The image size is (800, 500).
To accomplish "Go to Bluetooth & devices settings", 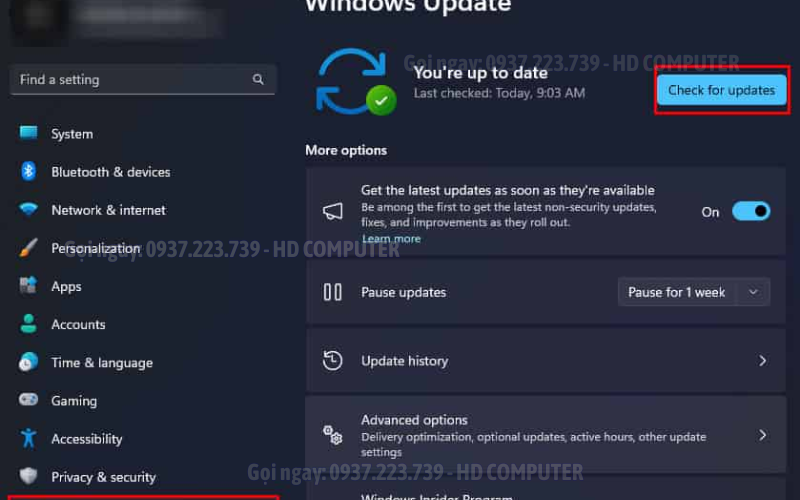I will pyautogui.click(x=111, y=172).
